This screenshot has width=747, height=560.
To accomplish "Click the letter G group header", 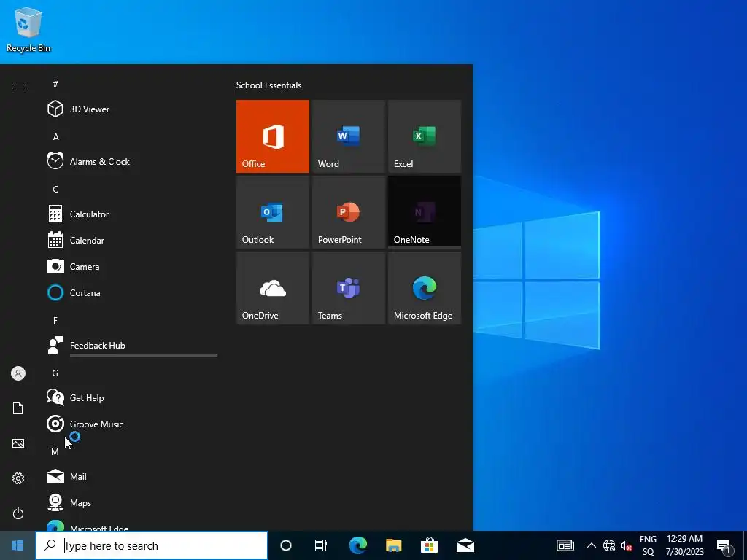I will pyautogui.click(x=55, y=373).
